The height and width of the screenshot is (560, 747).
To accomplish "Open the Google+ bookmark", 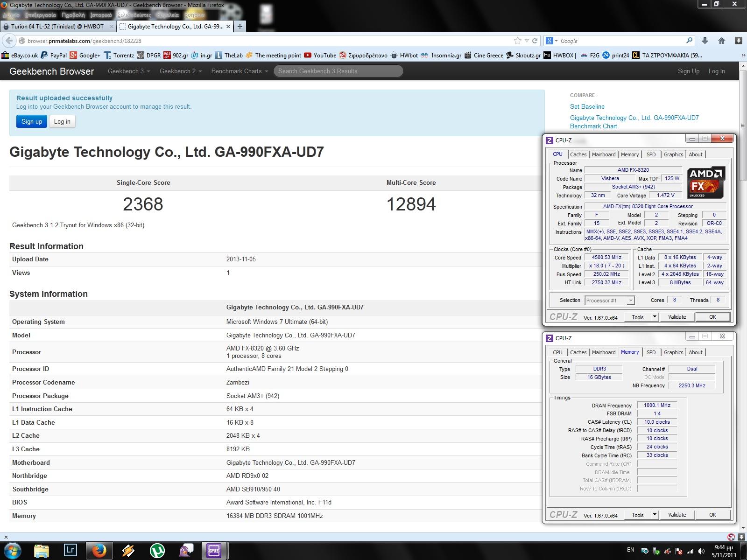I will (x=85, y=55).
